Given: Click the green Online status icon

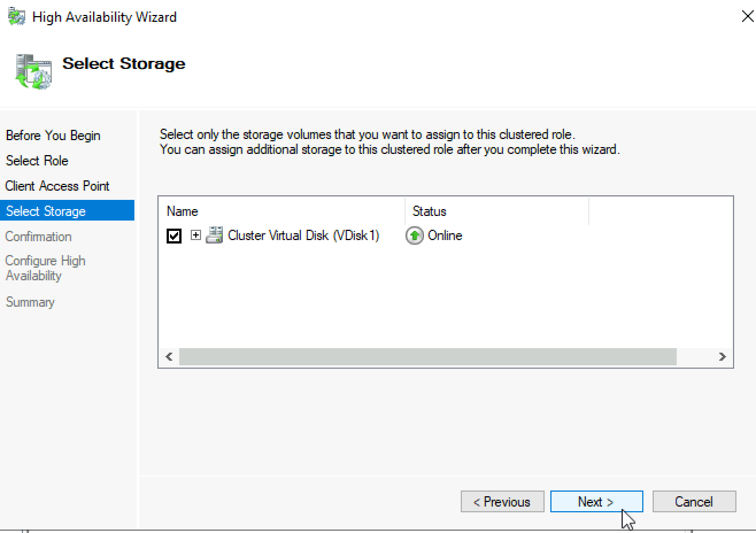Looking at the screenshot, I should (x=414, y=235).
